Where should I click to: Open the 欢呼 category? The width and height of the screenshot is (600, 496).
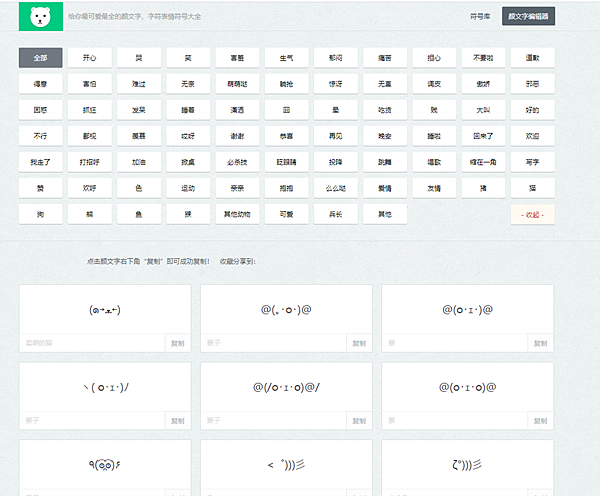click(x=90, y=188)
